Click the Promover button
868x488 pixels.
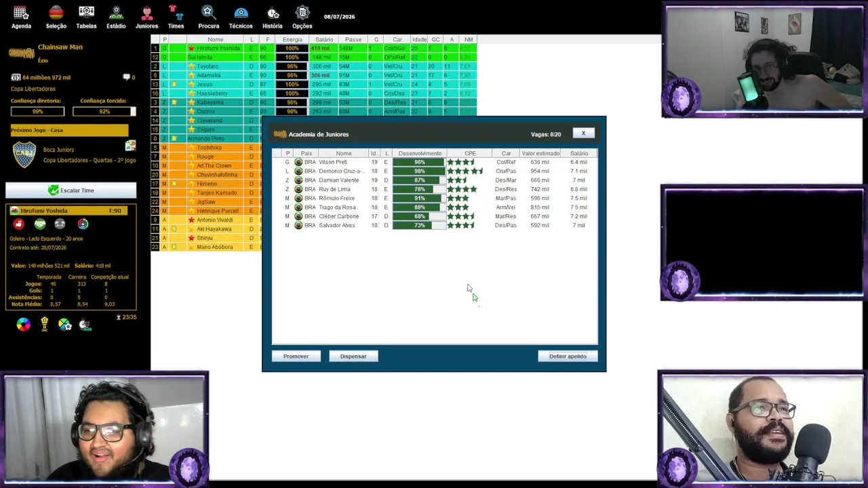(x=296, y=357)
